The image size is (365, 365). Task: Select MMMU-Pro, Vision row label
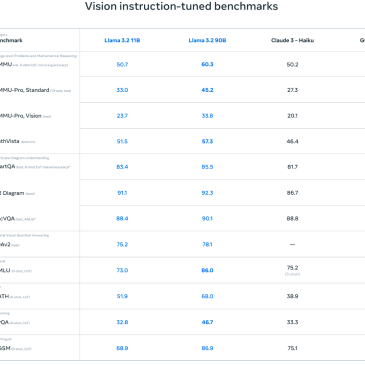(x=21, y=116)
